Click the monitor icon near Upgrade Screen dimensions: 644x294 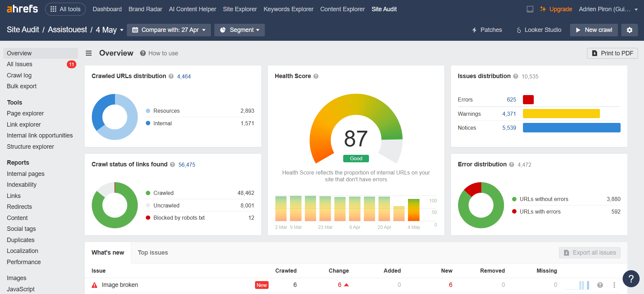coord(530,9)
